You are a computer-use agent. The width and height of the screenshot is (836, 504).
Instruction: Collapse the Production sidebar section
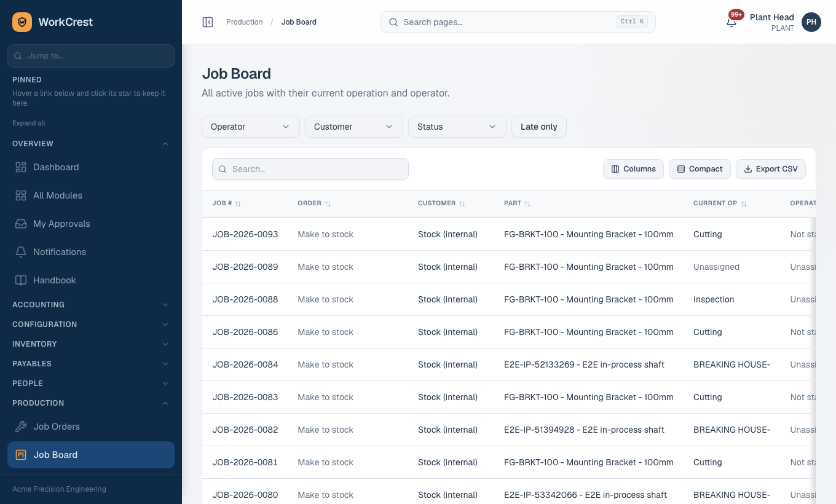[91, 403]
